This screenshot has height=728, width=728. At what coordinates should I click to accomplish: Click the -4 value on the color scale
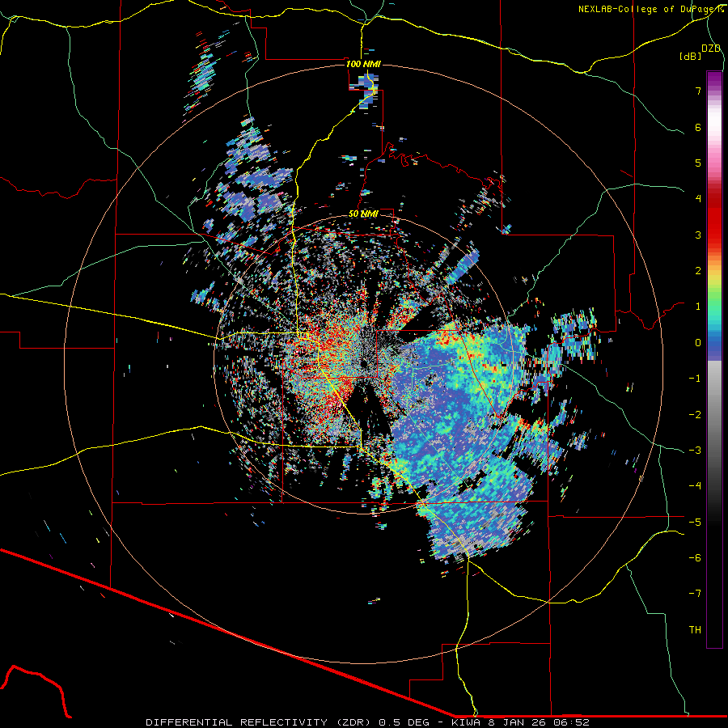(695, 486)
